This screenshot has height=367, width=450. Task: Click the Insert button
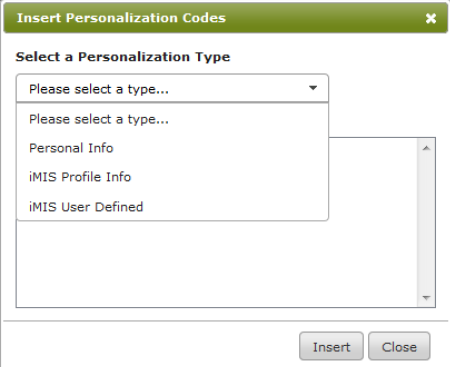[x=331, y=346]
